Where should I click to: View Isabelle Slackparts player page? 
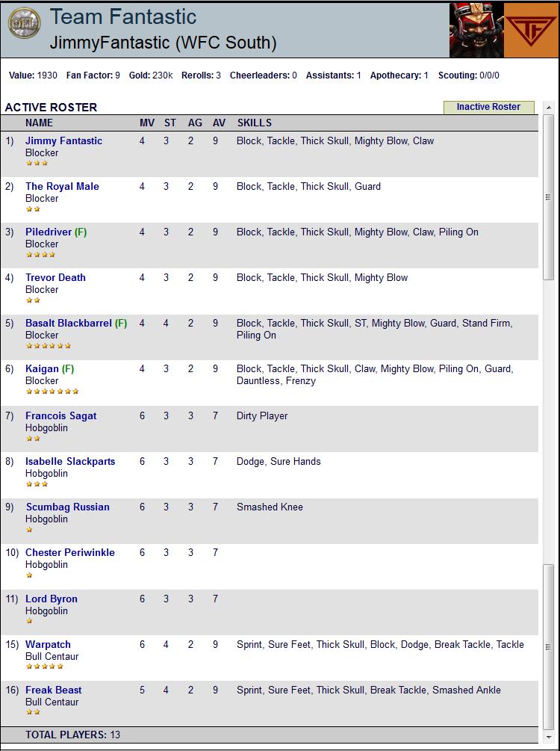(70, 461)
